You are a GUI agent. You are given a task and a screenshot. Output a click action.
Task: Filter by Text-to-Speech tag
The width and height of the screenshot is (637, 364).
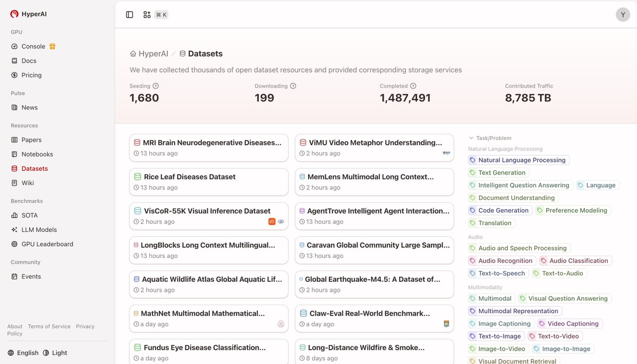pyautogui.click(x=498, y=273)
